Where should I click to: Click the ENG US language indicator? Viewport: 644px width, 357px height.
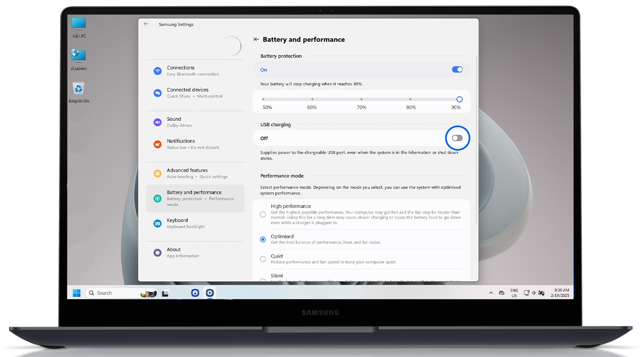[x=514, y=293]
